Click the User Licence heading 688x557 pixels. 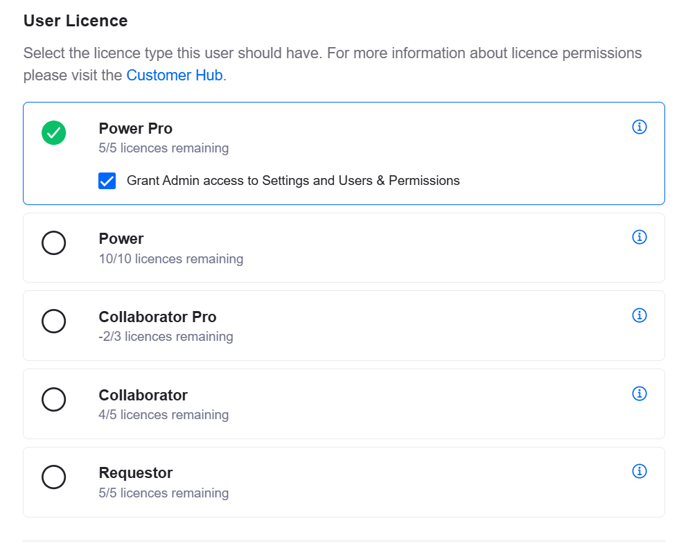(75, 20)
